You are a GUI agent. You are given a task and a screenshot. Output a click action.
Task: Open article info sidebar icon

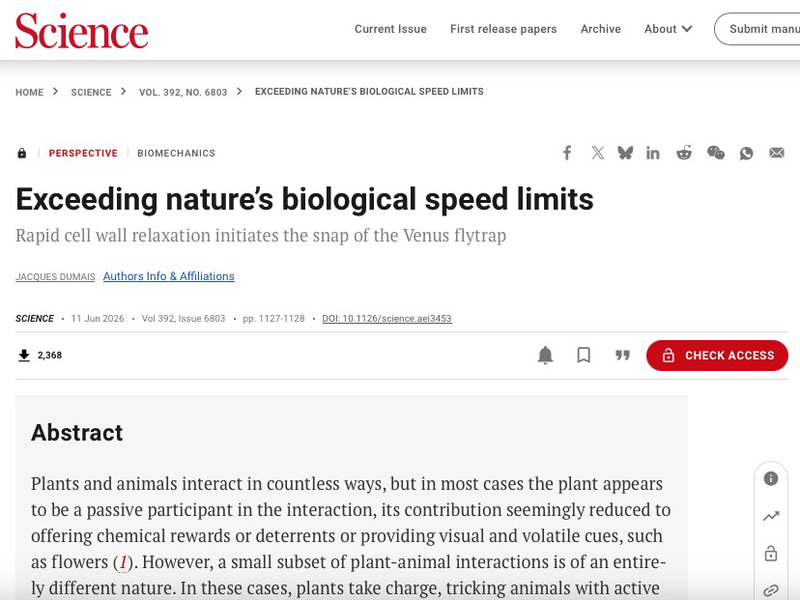tap(770, 479)
